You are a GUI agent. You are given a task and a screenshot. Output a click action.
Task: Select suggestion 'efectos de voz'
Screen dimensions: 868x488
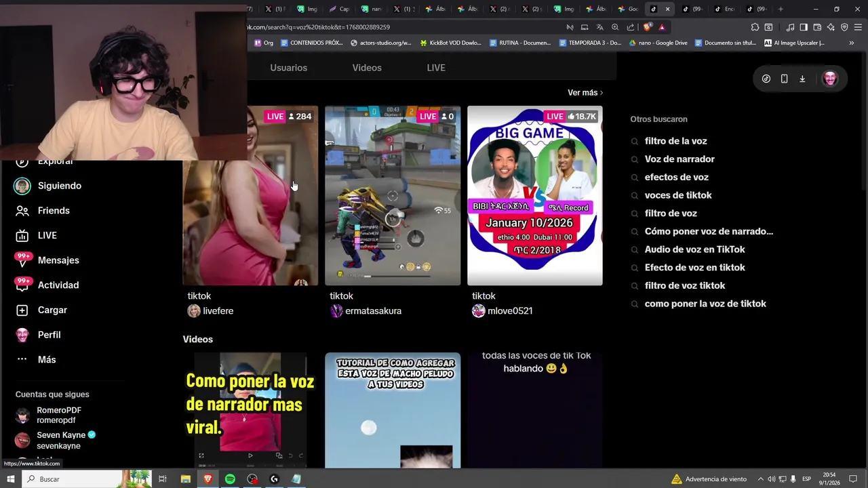676,177
